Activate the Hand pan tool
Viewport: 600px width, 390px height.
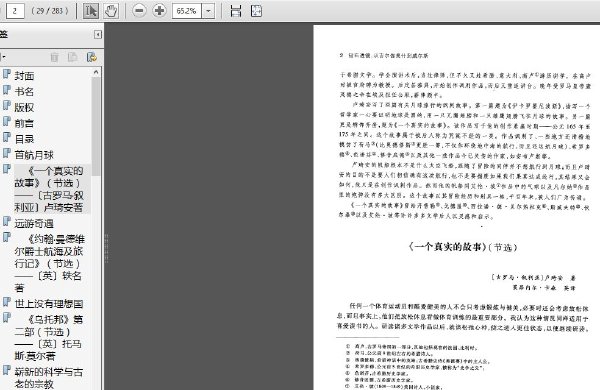click(111, 11)
